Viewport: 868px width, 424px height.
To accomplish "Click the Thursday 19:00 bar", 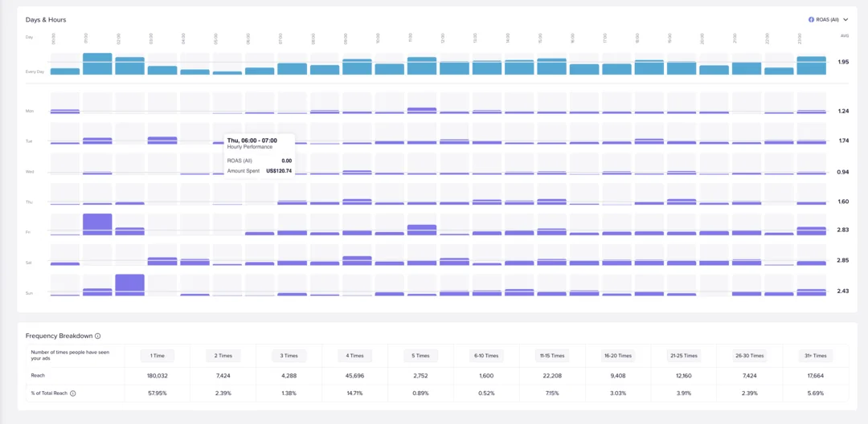I will click(682, 202).
